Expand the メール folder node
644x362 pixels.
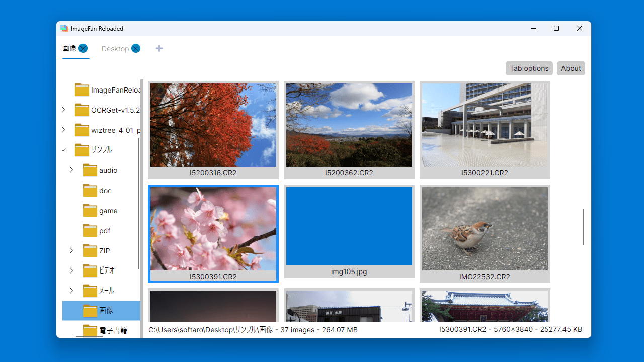(71, 291)
